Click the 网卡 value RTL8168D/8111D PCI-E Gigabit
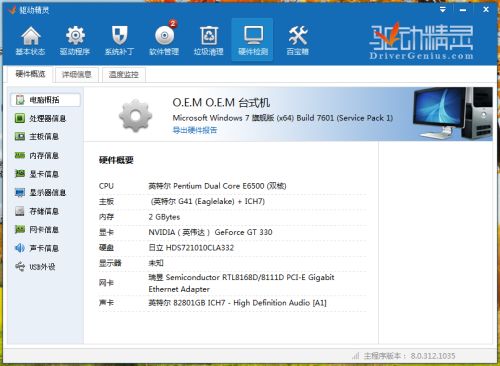The width and height of the screenshot is (500, 366). (241, 283)
